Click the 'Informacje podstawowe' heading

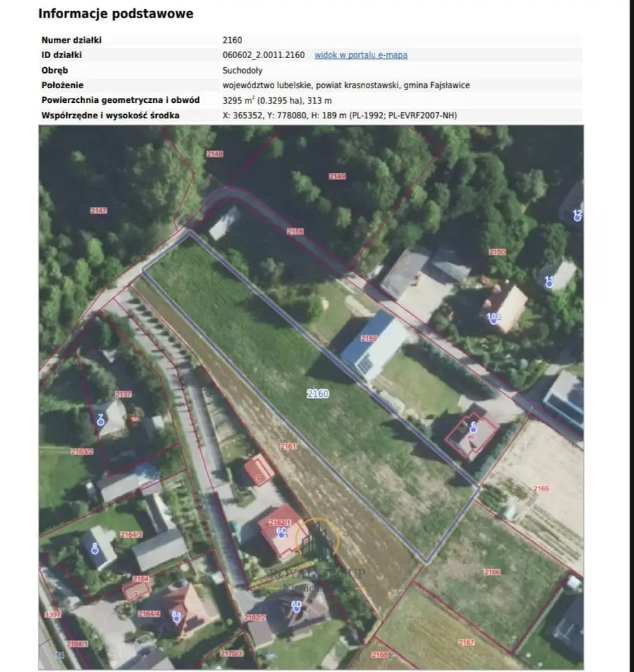click(115, 14)
